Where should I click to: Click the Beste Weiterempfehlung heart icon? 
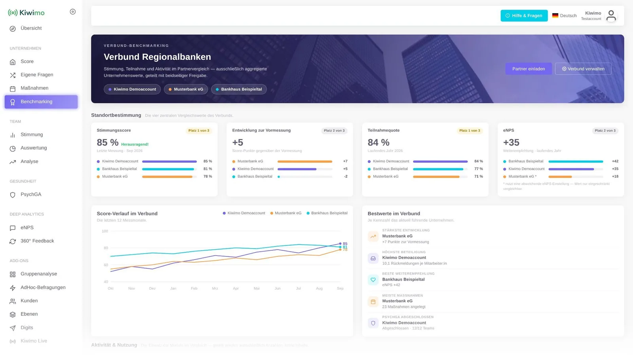pos(373,280)
